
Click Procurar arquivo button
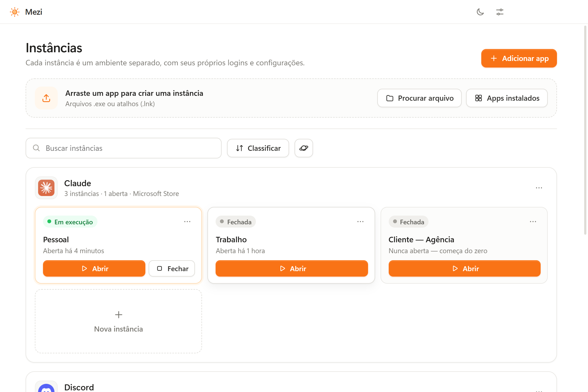coord(419,98)
